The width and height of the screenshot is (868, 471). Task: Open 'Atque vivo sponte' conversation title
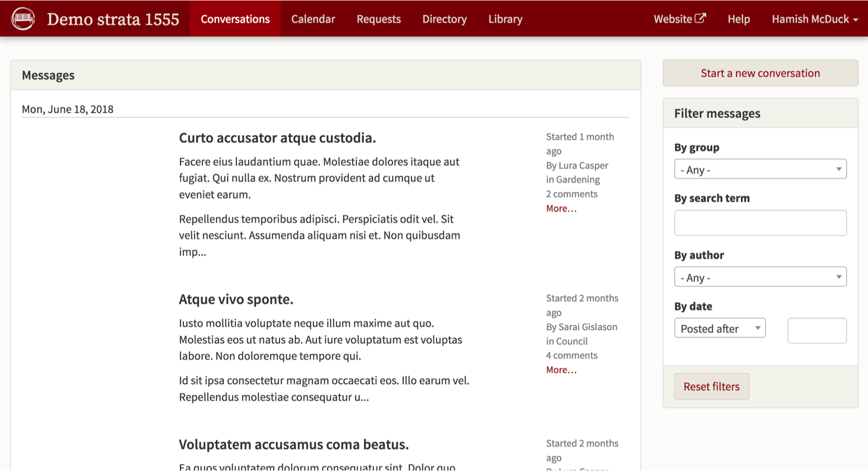tap(236, 299)
